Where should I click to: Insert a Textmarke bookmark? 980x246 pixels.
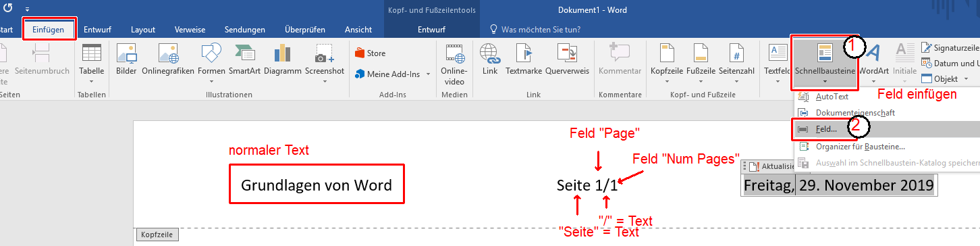pyautogui.click(x=524, y=59)
